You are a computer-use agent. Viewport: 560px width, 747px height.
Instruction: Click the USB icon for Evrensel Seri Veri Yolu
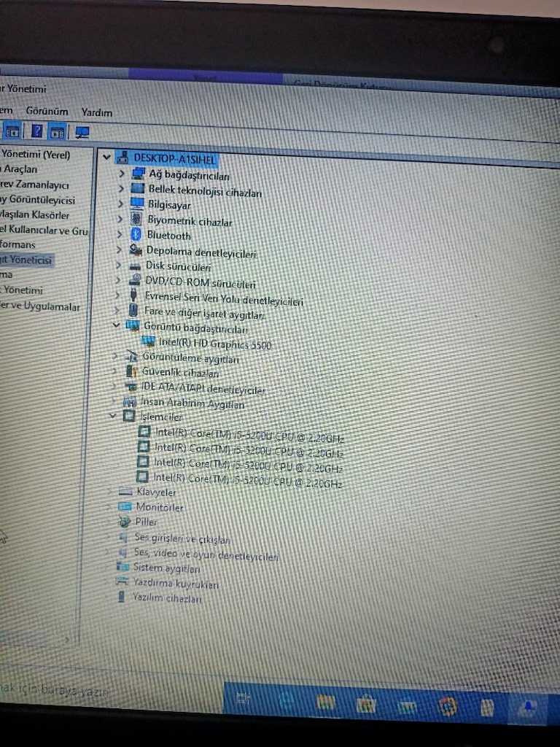pyautogui.click(x=134, y=295)
